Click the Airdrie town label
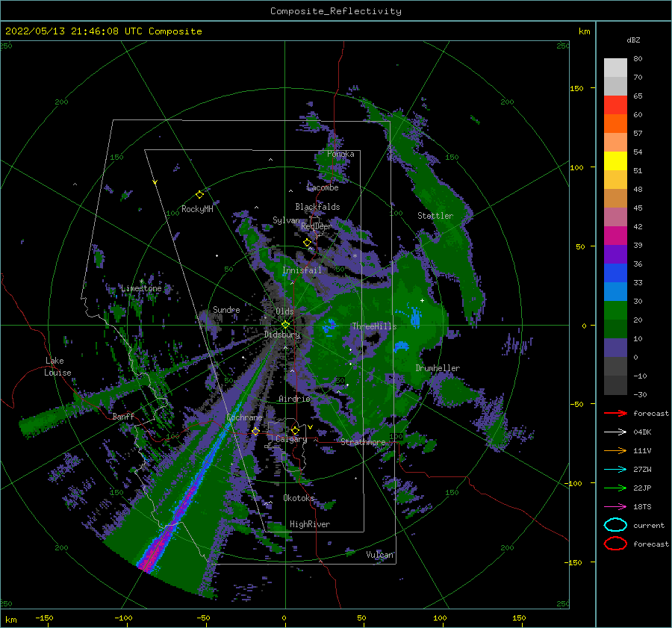The image size is (672, 628). 294,399
